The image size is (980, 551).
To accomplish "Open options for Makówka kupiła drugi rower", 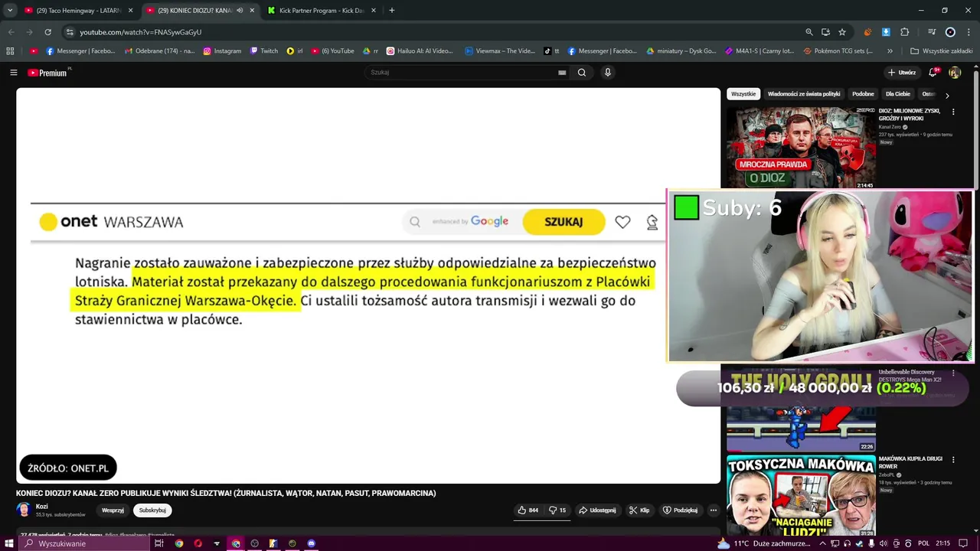I will [953, 460].
